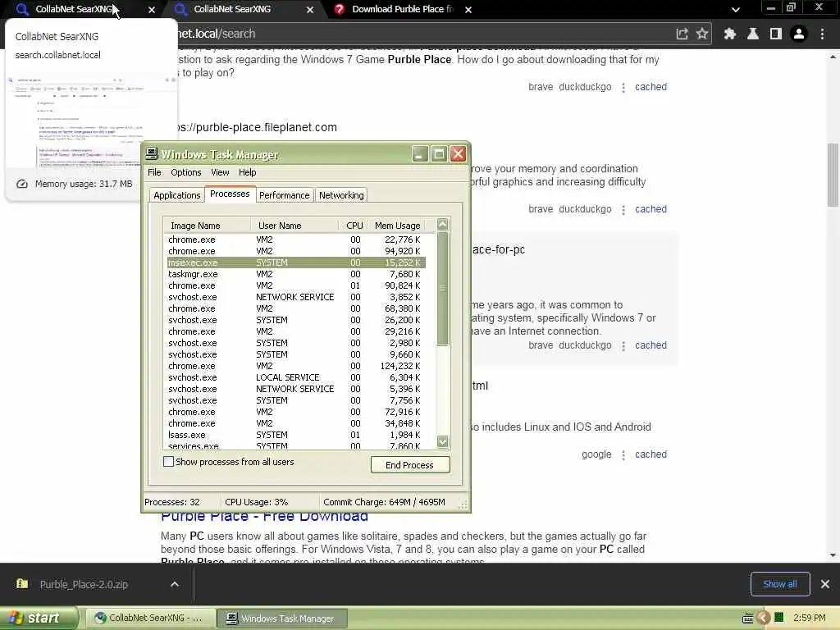The height and width of the screenshot is (630, 840).
Task: Open cached link for fileplanet result
Action: [x=651, y=209]
